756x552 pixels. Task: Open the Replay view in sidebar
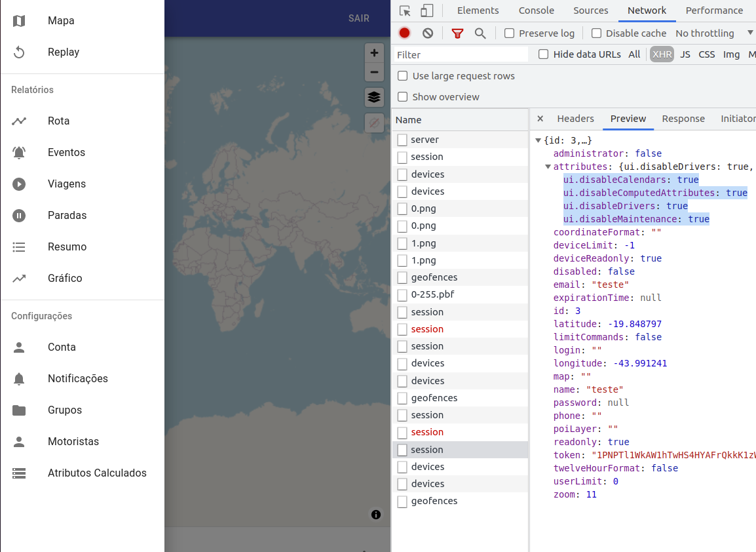(x=63, y=52)
